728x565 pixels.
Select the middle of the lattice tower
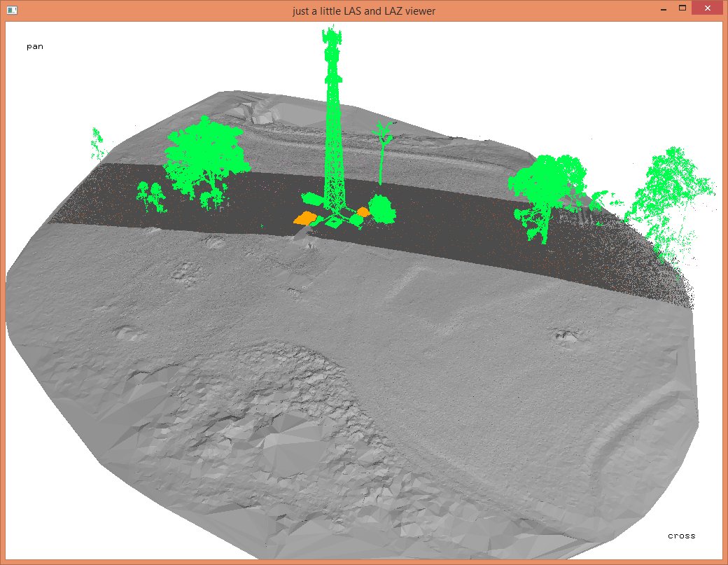tap(334, 133)
